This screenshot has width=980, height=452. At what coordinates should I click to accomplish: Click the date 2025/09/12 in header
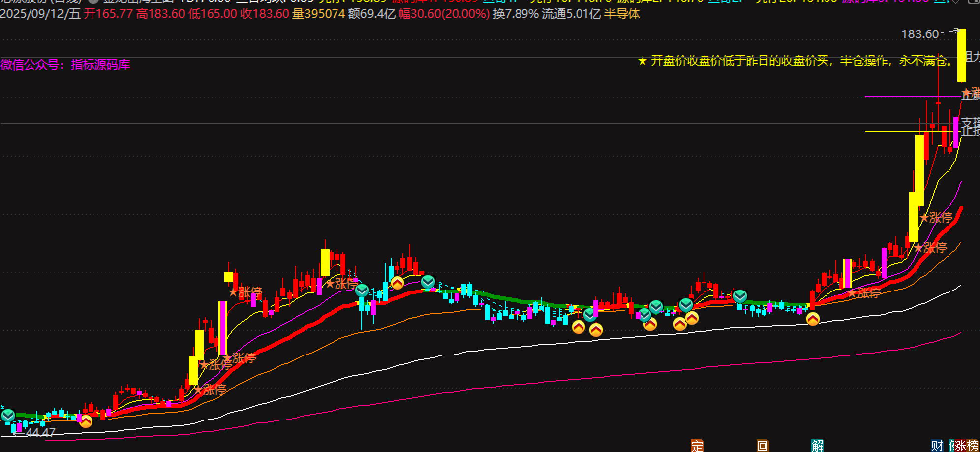pyautogui.click(x=40, y=14)
